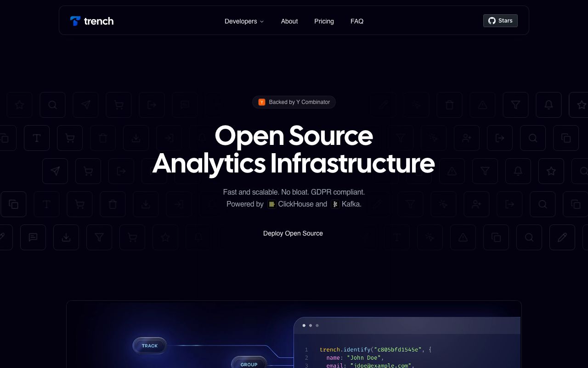The height and width of the screenshot is (368, 588).
Task: Click the trench.identify code line
Action: point(376,350)
